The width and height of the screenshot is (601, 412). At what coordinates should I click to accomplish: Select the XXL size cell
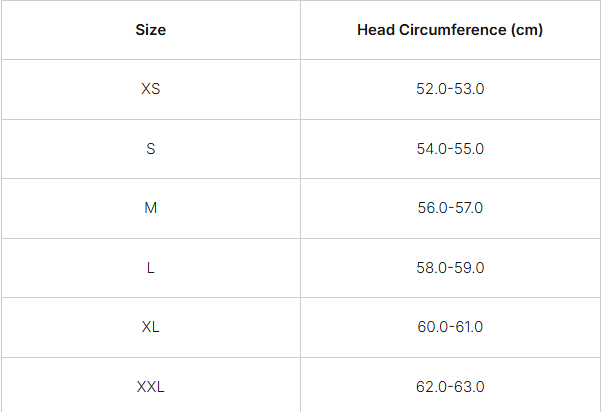tap(150, 386)
